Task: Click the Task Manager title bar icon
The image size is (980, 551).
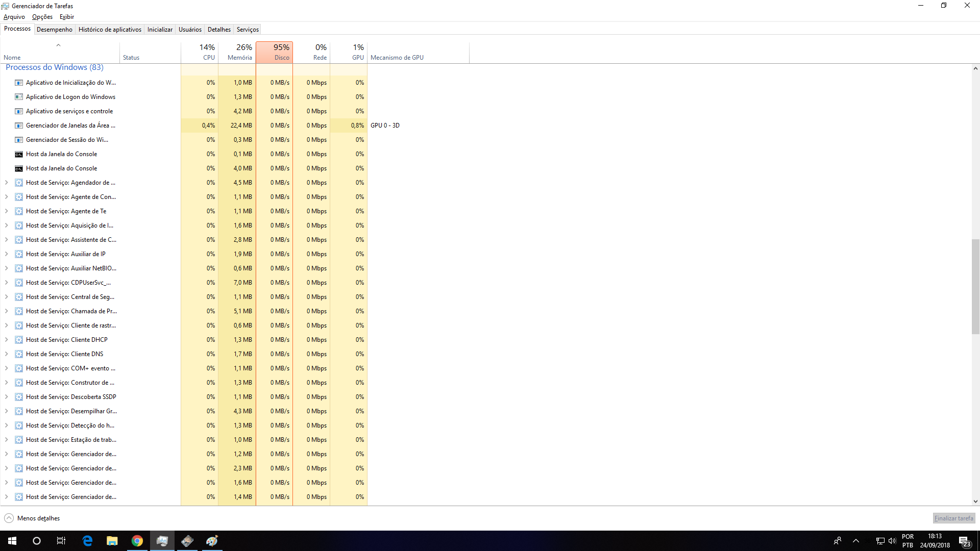Action: coord(5,6)
